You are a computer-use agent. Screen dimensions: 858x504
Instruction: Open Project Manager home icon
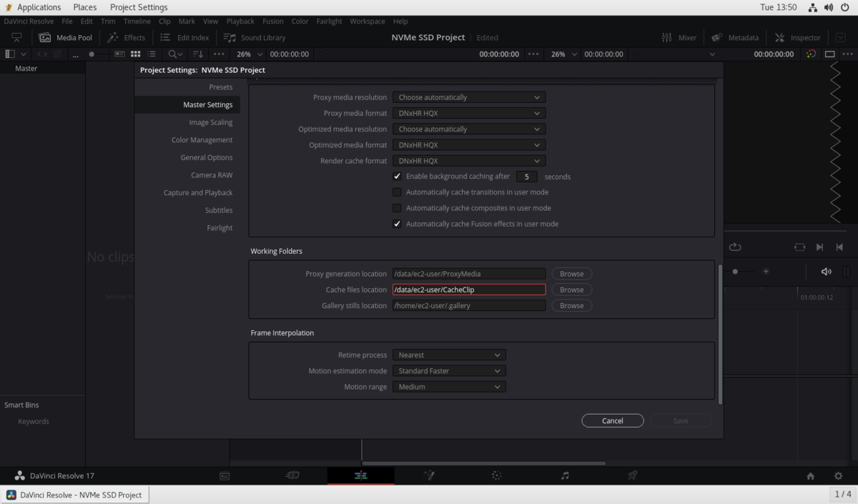[810, 475]
